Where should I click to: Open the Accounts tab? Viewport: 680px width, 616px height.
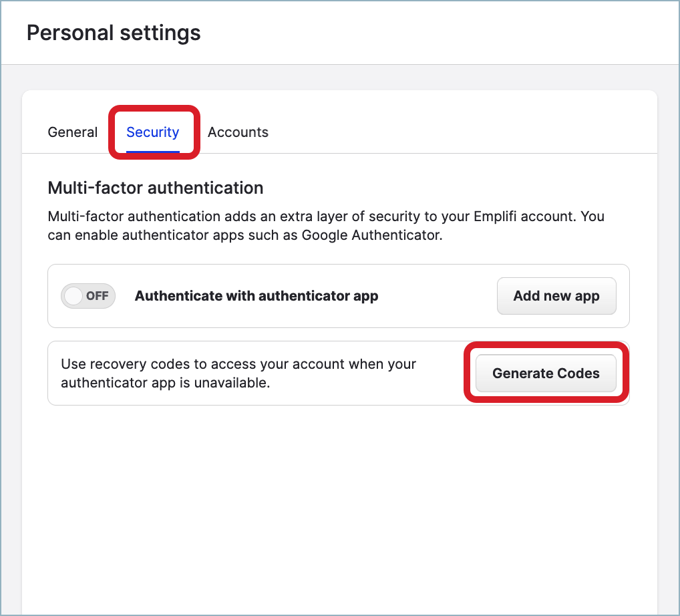238,132
